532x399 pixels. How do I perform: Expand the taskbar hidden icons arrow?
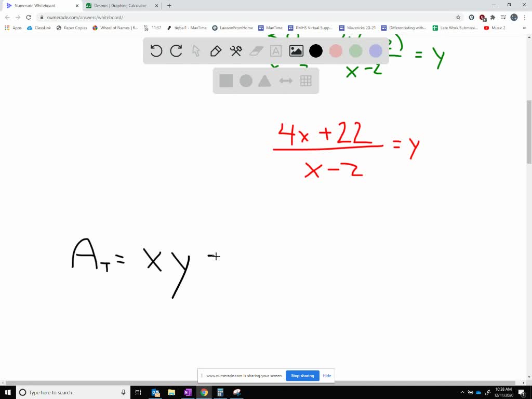[462, 392]
